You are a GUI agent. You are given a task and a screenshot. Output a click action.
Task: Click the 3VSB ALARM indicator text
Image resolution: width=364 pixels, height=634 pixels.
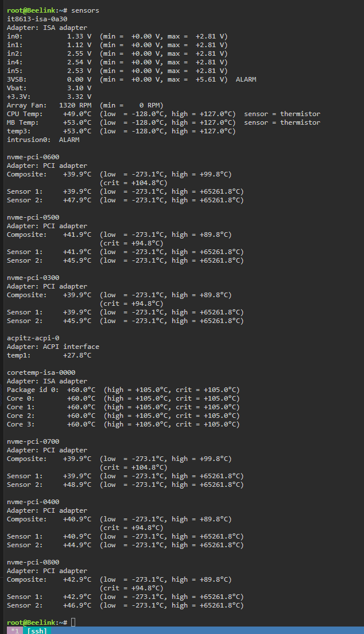click(246, 79)
